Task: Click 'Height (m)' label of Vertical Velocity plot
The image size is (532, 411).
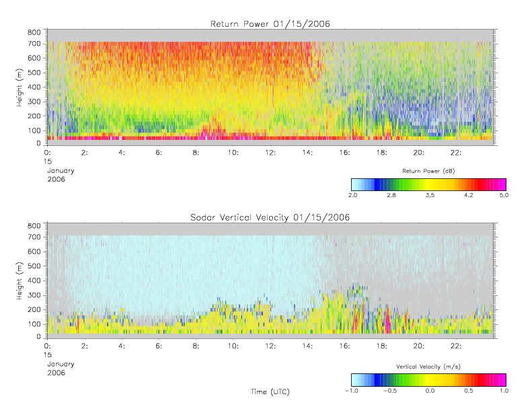Action: pyautogui.click(x=20, y=281)
